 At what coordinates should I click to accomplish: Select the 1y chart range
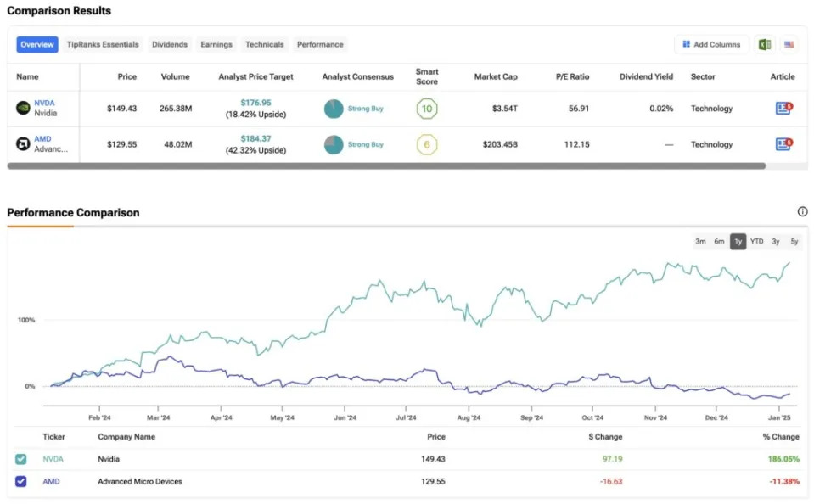738,241
